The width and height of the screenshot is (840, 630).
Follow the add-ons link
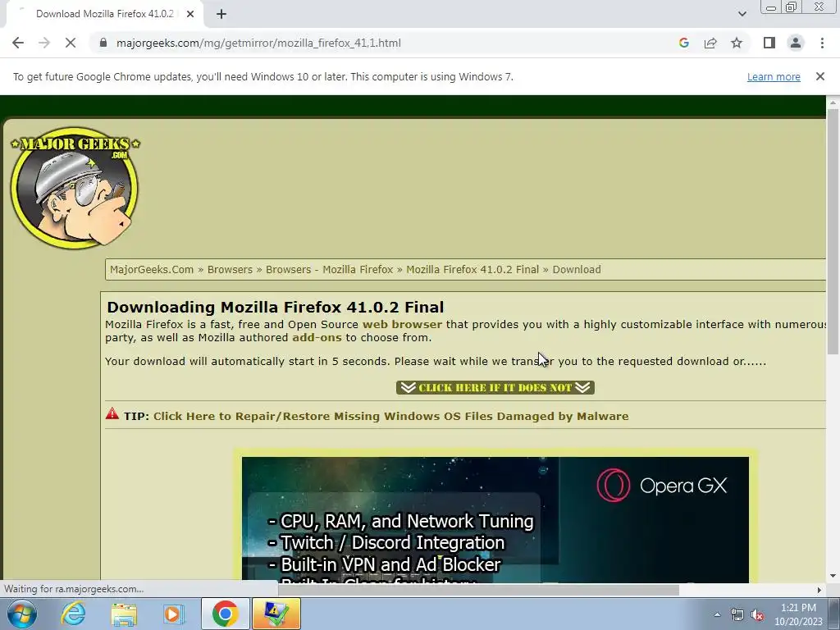[x=317, y=337]
